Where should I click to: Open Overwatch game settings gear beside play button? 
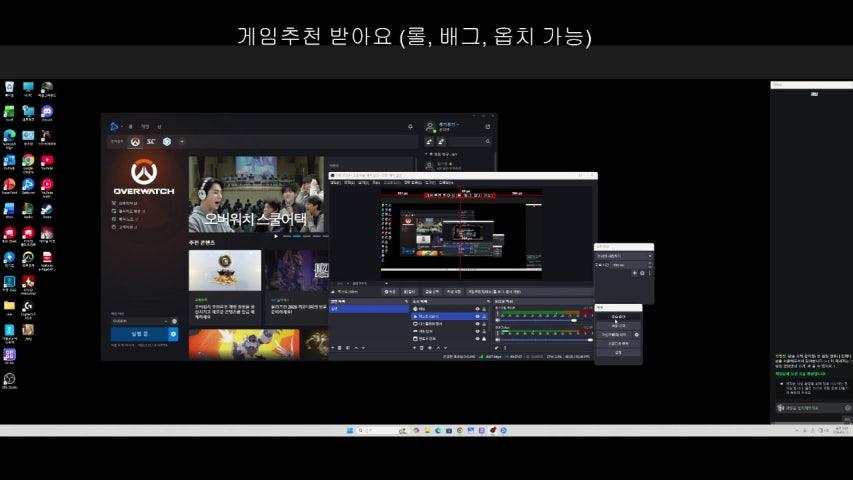tap(173, 334)
